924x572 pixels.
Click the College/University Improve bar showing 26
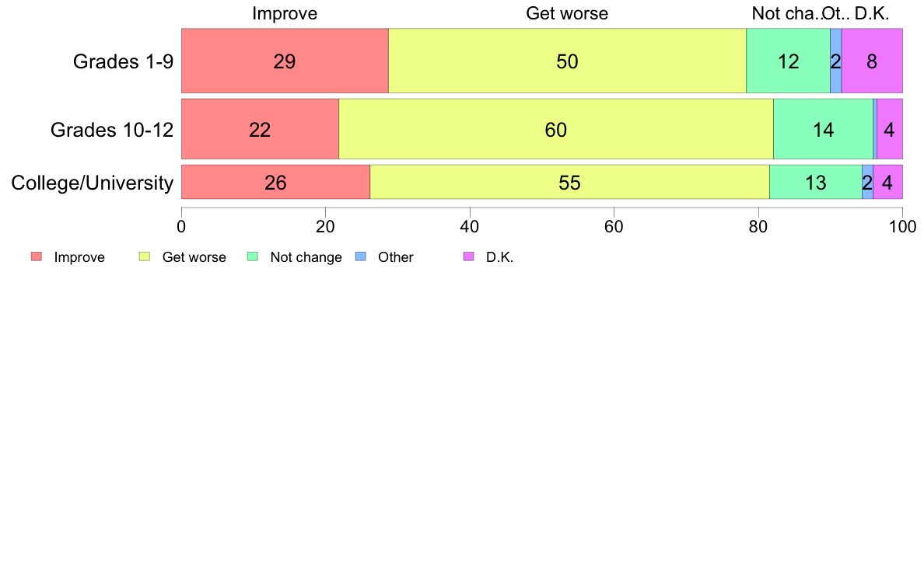(276, 182)
